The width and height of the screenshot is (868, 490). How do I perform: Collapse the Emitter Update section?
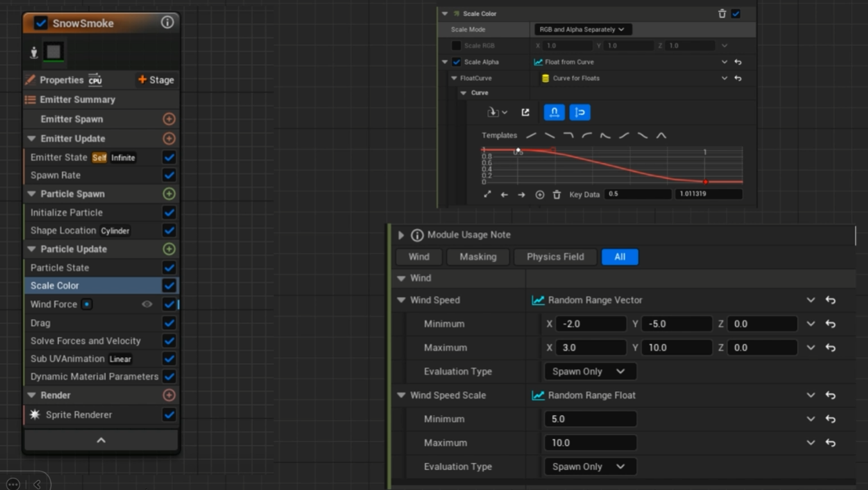pos(32,139)
